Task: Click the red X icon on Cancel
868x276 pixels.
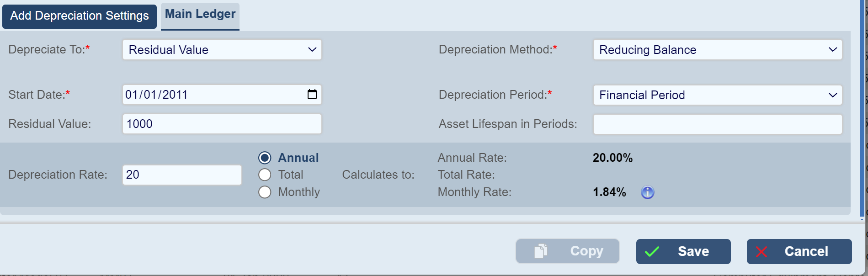Action: (761, 252)
